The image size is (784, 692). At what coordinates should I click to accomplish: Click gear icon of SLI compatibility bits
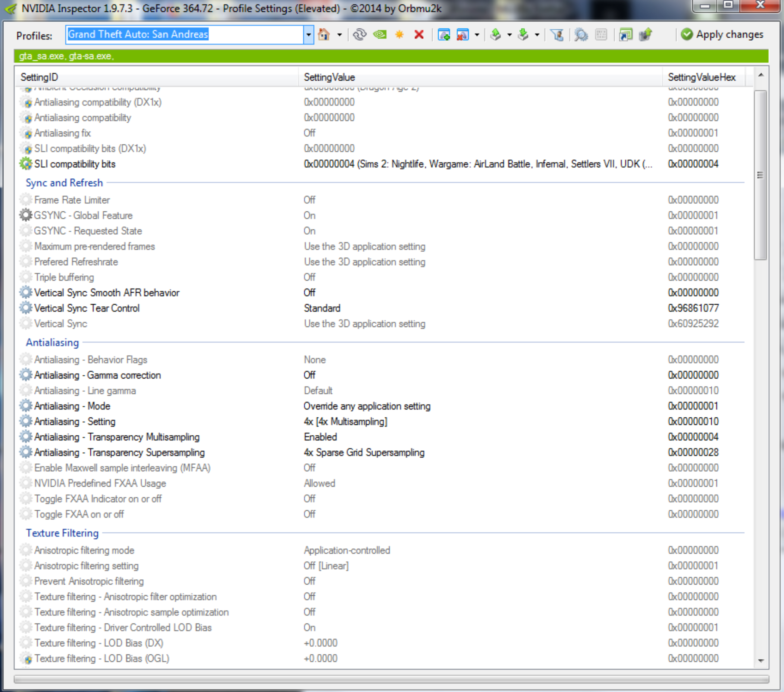point(26,164)
